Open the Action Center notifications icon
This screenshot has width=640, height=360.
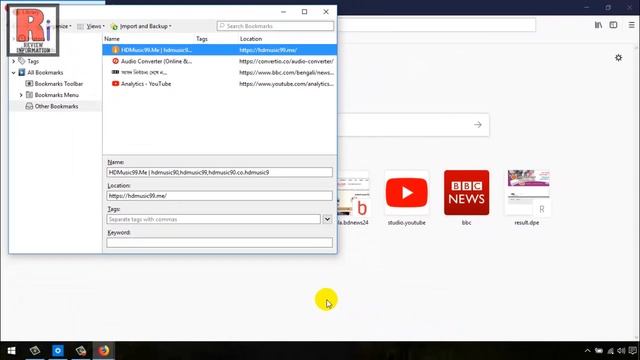point(633,351)
